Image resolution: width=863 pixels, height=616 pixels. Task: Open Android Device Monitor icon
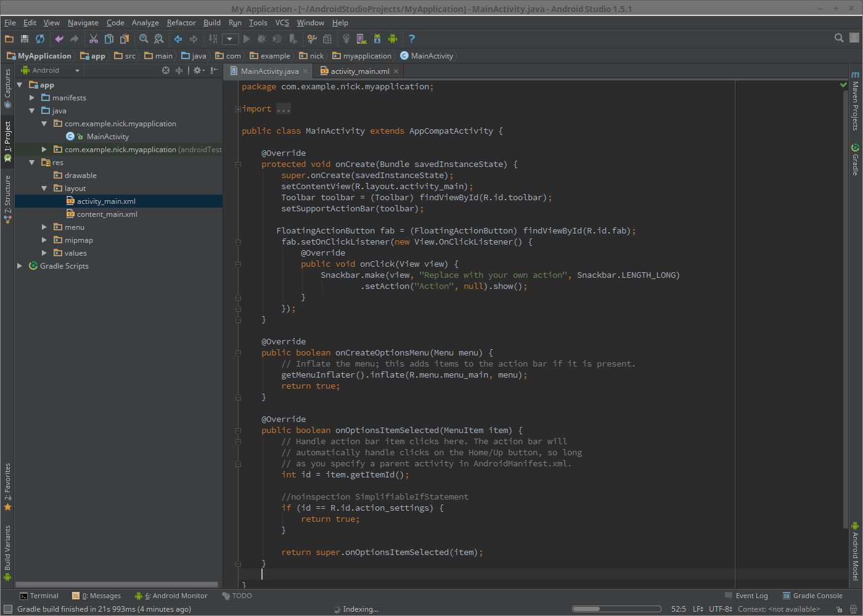(393, 39)
